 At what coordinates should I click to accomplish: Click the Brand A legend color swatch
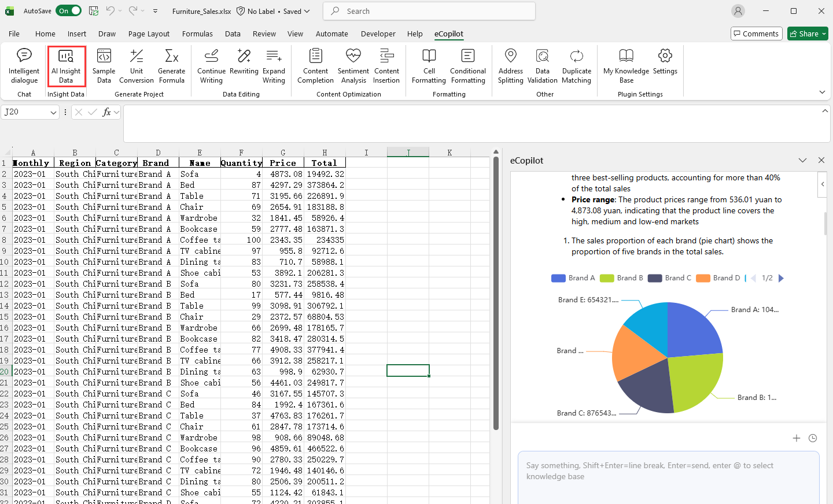point(558,278)
